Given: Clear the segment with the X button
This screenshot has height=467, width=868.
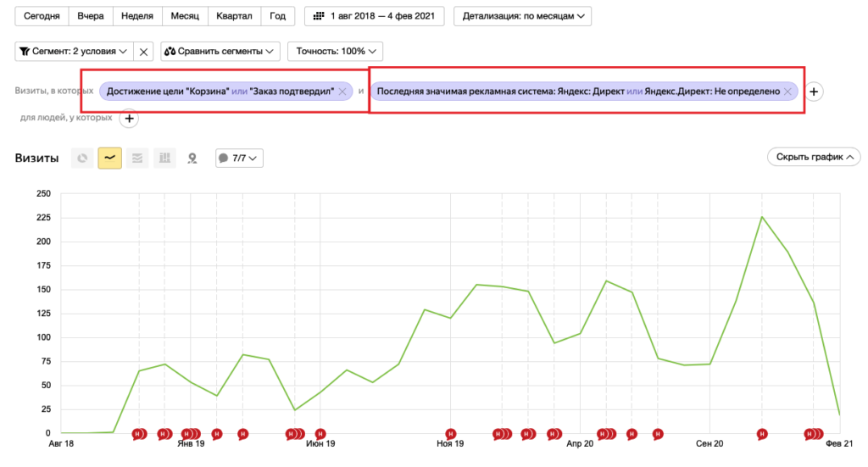Looking at the screenshot, I should (143, 52).
